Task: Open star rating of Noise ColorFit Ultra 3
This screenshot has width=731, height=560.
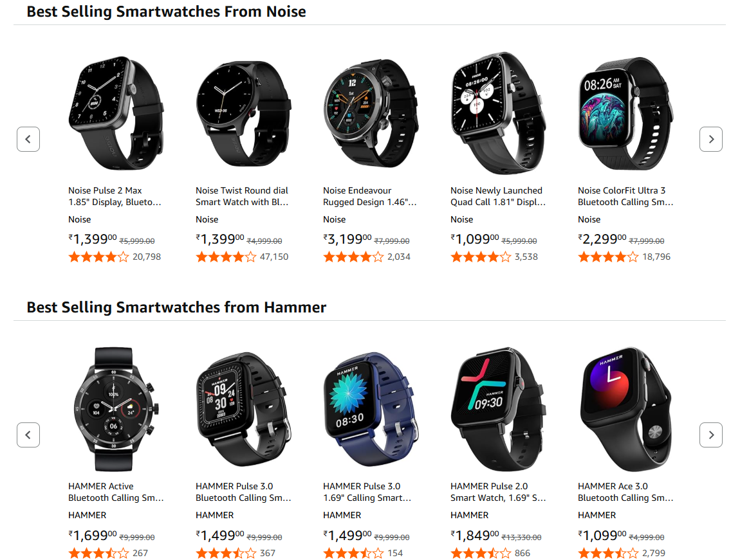Action: click(x=608, y=257)
